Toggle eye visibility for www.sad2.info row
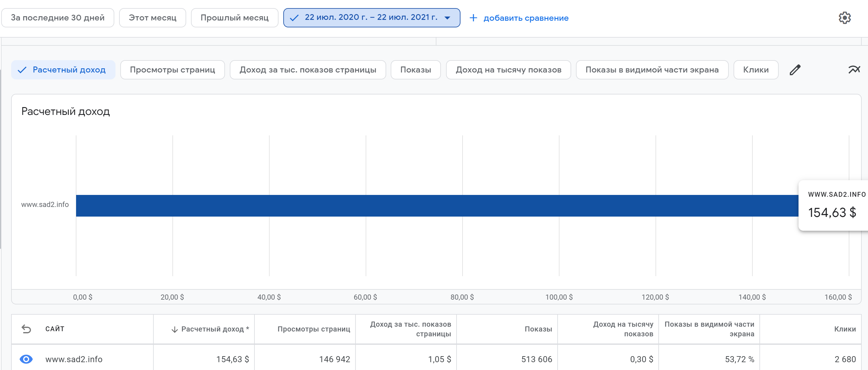Image resolution: width=868 pixels, height=370 pixels. click(26, 359)
